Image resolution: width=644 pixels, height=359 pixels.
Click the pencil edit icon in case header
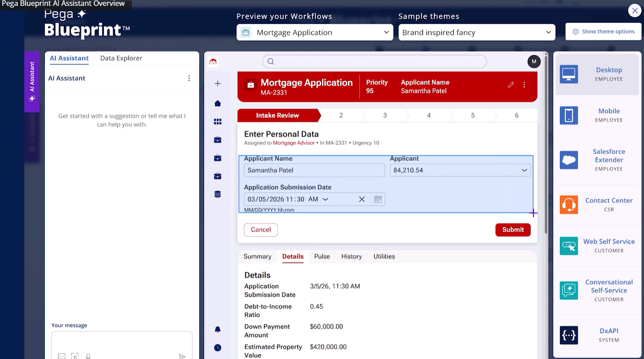(510, 85)
